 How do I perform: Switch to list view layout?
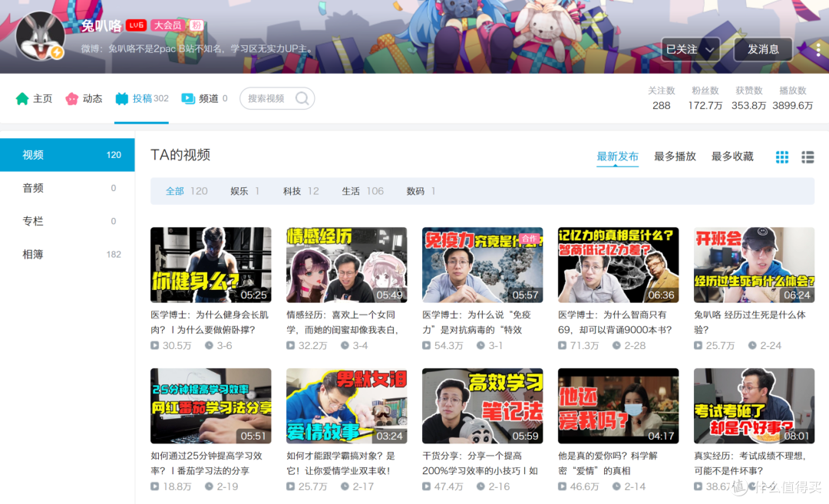pos(808,157)
